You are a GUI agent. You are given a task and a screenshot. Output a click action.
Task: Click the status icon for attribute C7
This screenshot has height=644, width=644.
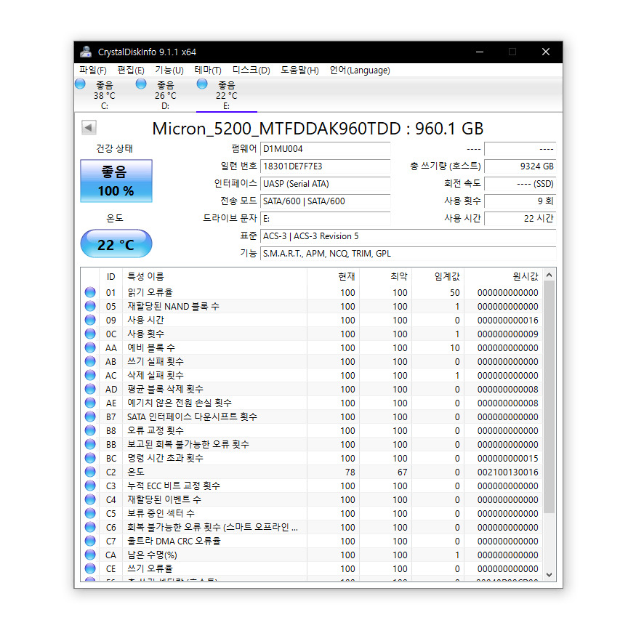pos(90,541)
